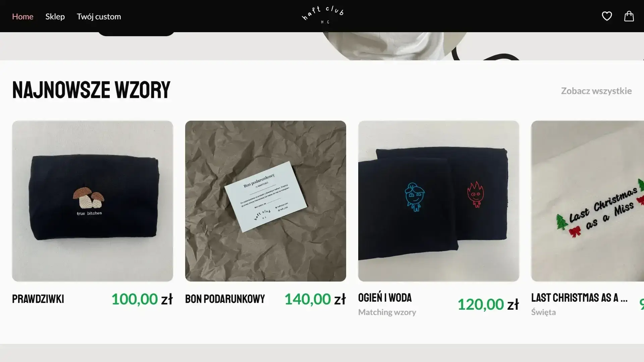Viewport: 644px width, 362px height.
Task: Open the Twój custom page
Action: tap(99, 16)
